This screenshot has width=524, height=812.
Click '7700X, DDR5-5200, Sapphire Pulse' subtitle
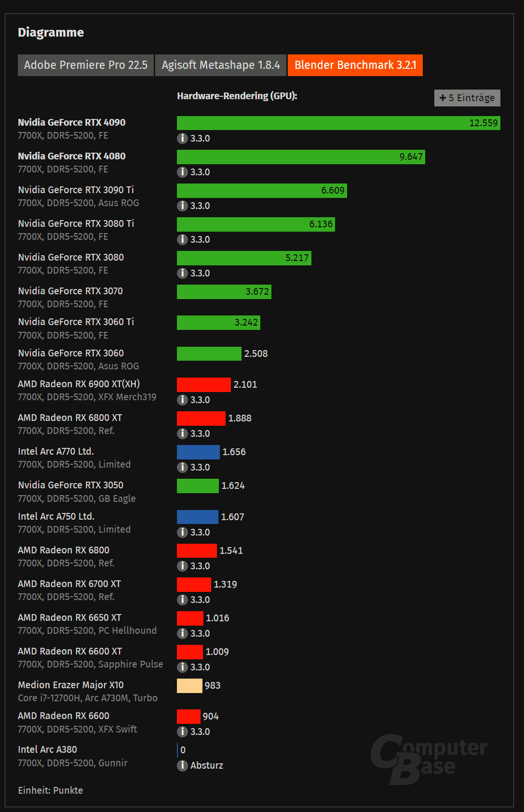[x=91, y=664]
